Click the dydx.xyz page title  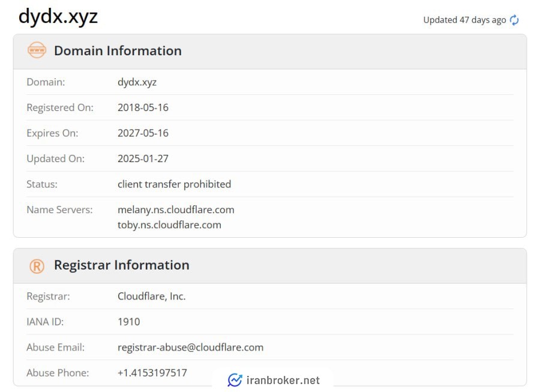pos(58,17)
